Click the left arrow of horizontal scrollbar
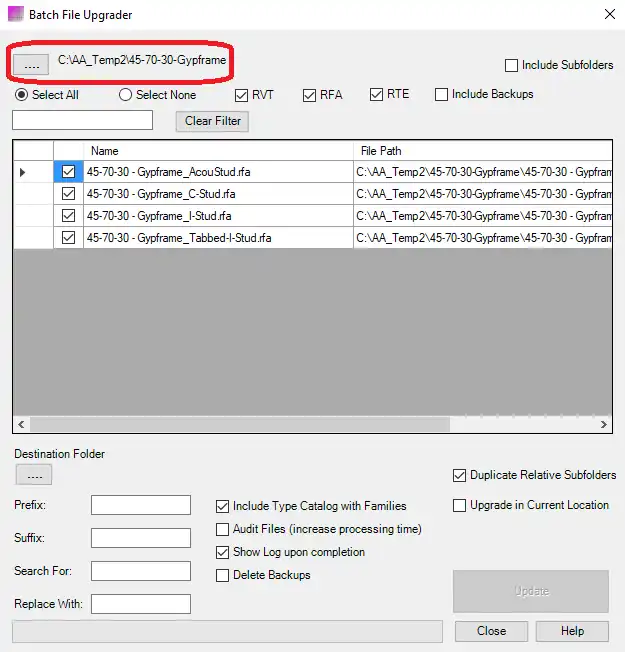This screenshot has width=625, height=652. (21, 425)
